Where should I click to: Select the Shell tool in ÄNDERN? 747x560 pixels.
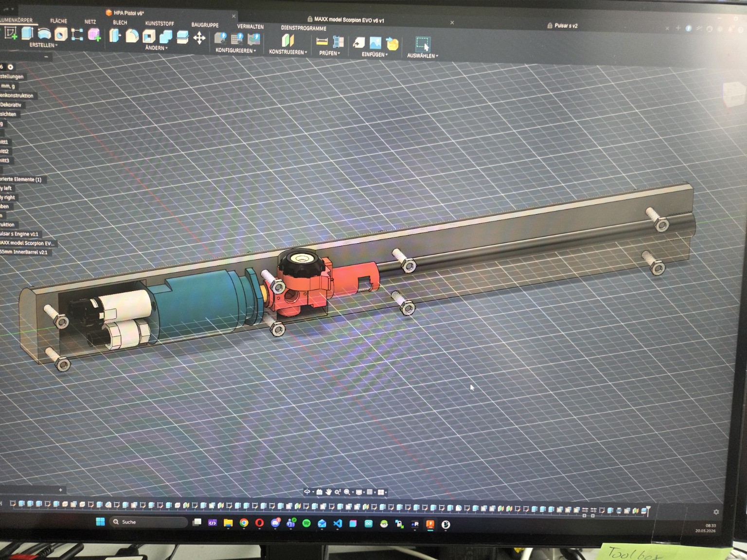[149, 36]
